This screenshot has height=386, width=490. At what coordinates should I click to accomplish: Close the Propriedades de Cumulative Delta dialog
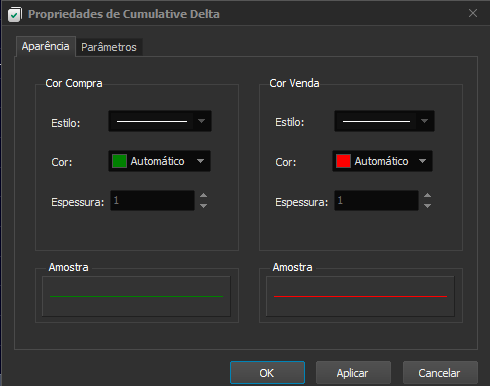(473, 13)
